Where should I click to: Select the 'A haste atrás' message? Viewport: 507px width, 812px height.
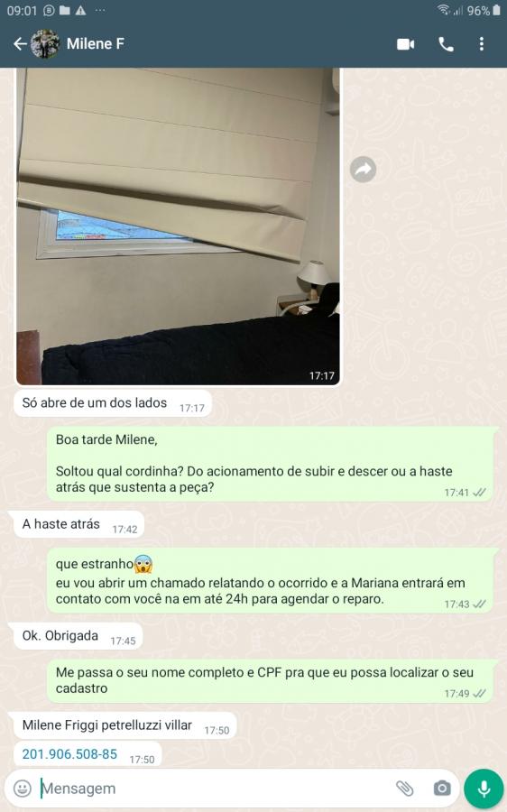[78, 524]
